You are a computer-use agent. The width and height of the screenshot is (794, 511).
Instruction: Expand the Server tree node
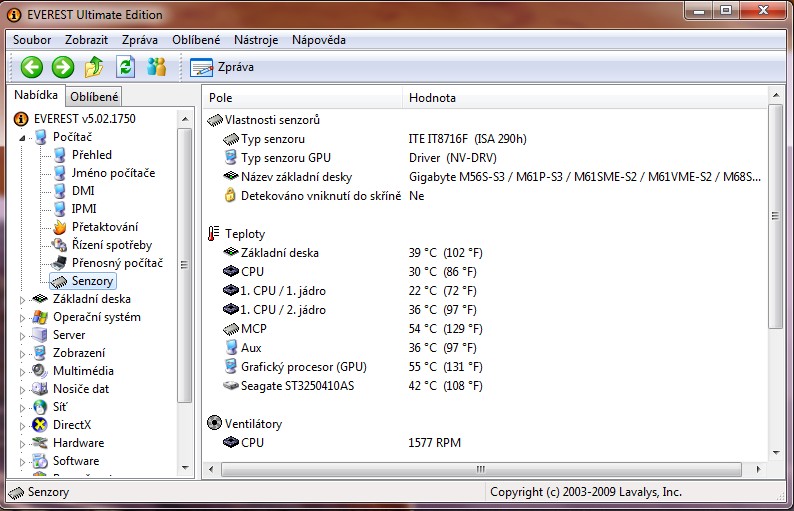click(x=22, y=336)
